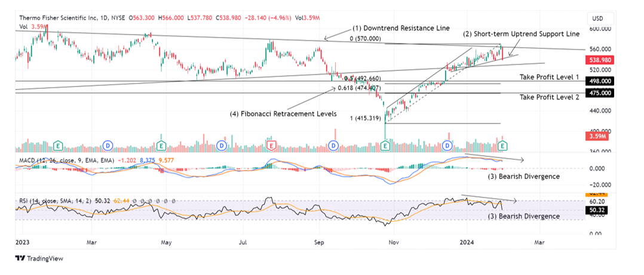Click the late-April 2023 green earnings marker
This screenshot has height=275, width=644.
tap(161, 146)
